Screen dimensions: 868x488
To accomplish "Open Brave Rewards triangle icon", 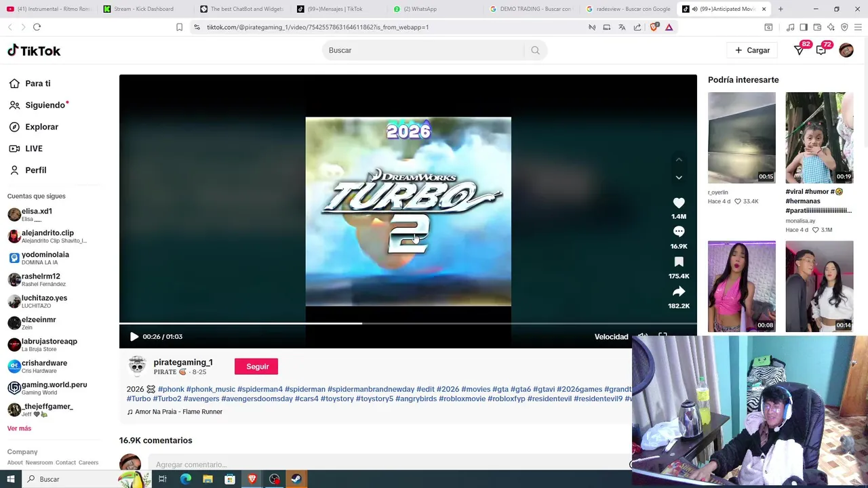I will 669,27.
